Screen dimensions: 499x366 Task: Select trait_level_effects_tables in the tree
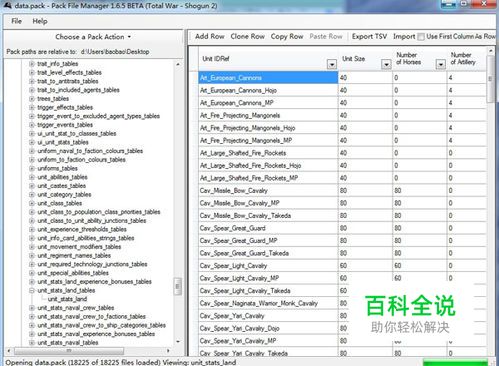69,72
